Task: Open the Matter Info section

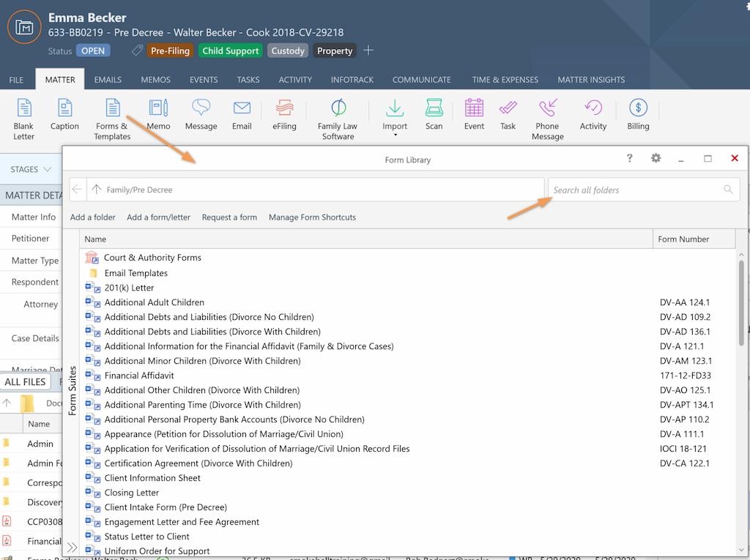Action: (x=34, y=217)
